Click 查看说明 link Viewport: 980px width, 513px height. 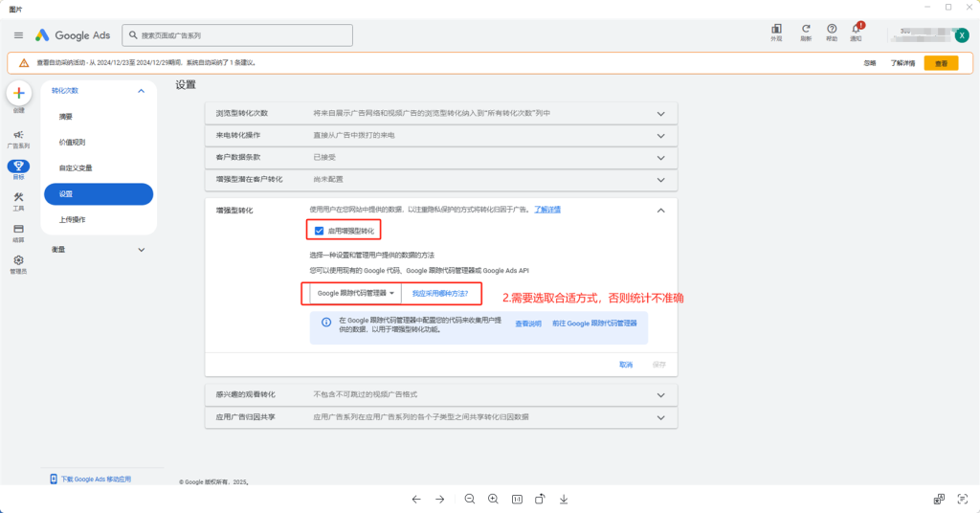coord(528,323)
